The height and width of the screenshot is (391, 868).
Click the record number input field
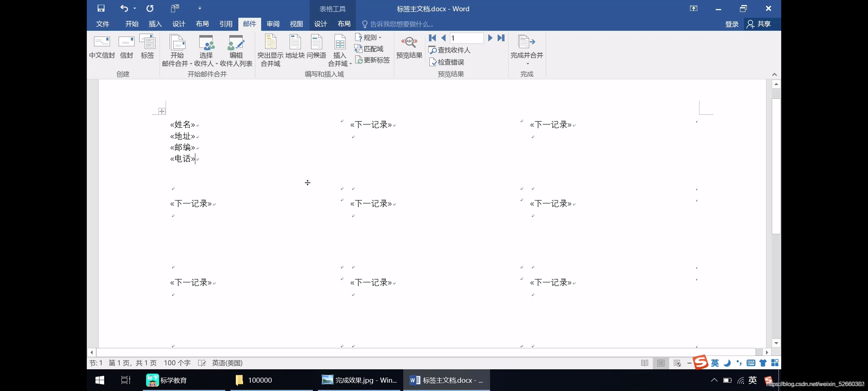(x=467, y=38)
